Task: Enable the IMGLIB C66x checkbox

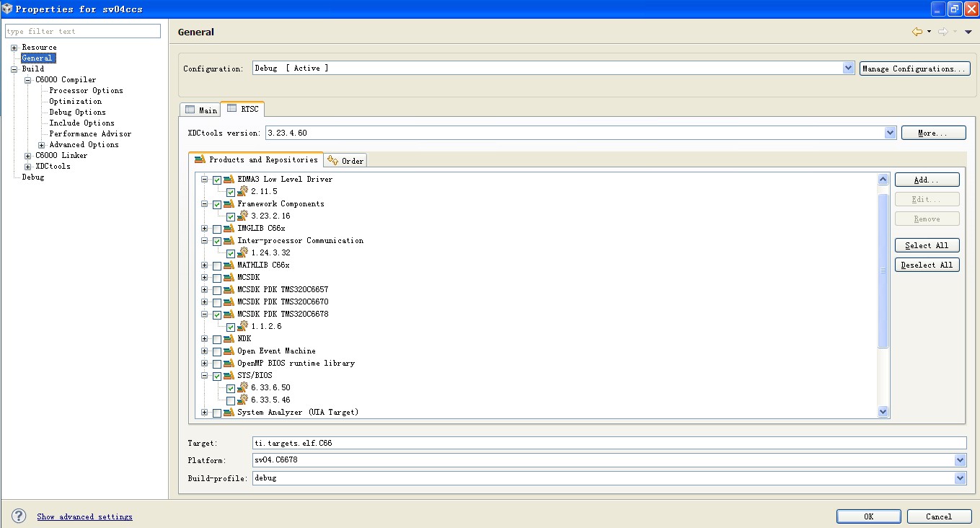Action: 217,229
